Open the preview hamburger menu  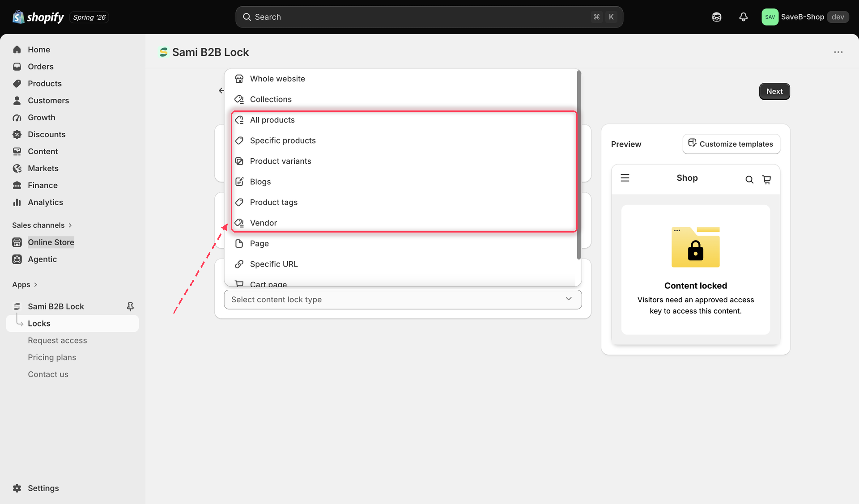[625, 178]
